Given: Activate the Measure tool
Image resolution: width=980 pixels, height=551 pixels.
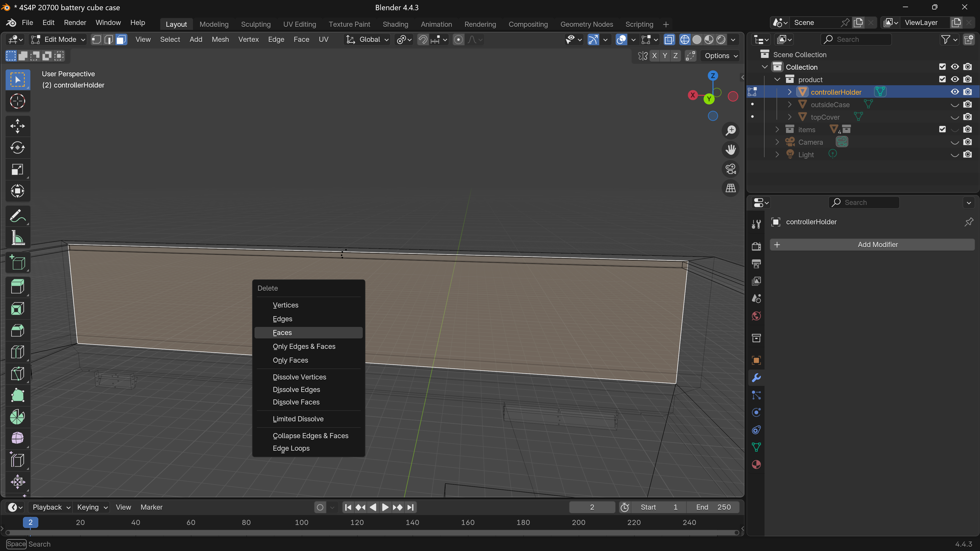Looking at the screenshot, I should pyautogui.click(x=17, y=238).
